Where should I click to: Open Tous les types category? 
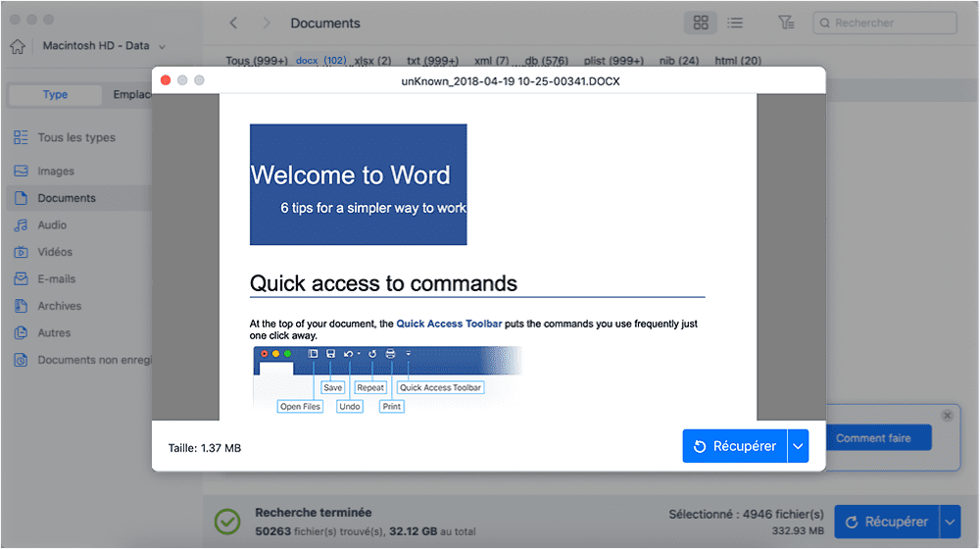coord(76,137)
